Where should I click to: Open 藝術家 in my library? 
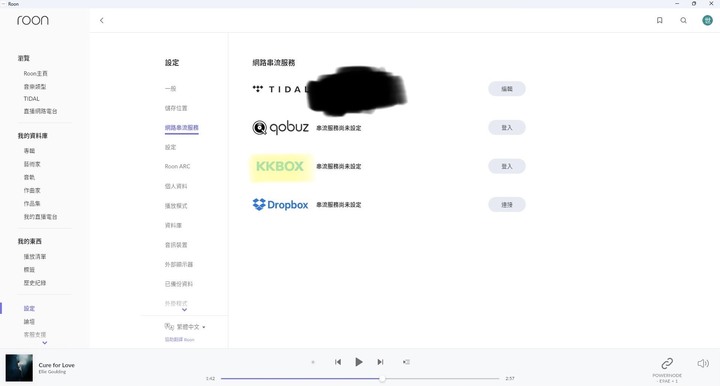pos(32,164)
